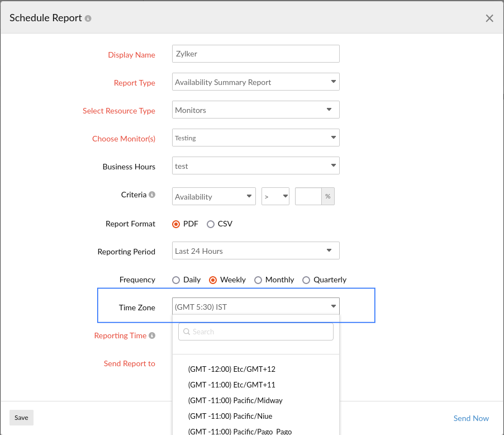Image resolution: width=504 pixels, height=435 pixels.
Task: Click the Save button
Action: tap(21, 418)
